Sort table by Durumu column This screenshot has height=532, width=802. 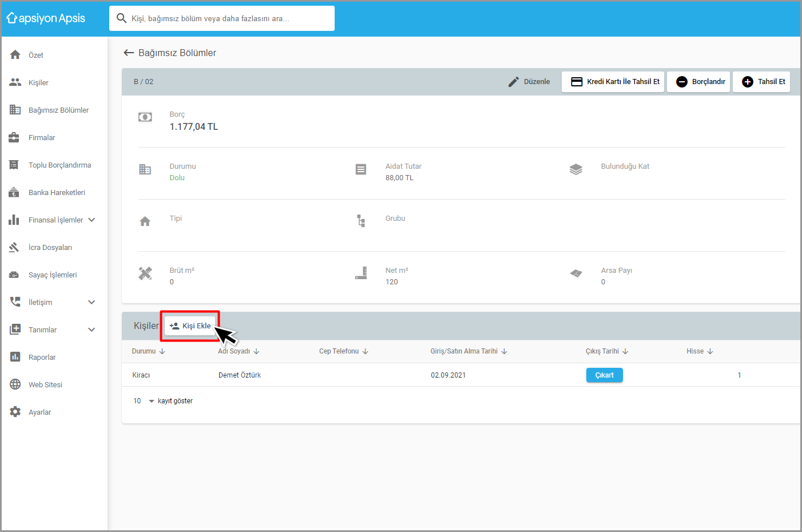click(149, 351)
